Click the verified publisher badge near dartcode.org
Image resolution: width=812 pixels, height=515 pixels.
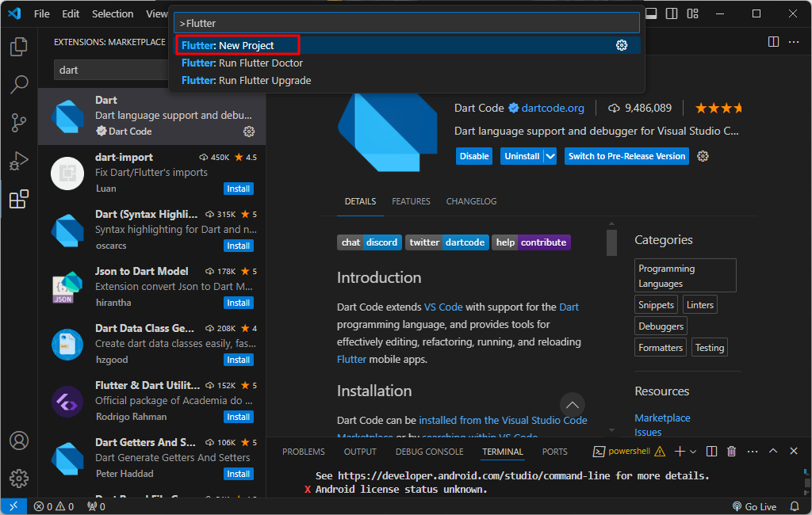514,109
